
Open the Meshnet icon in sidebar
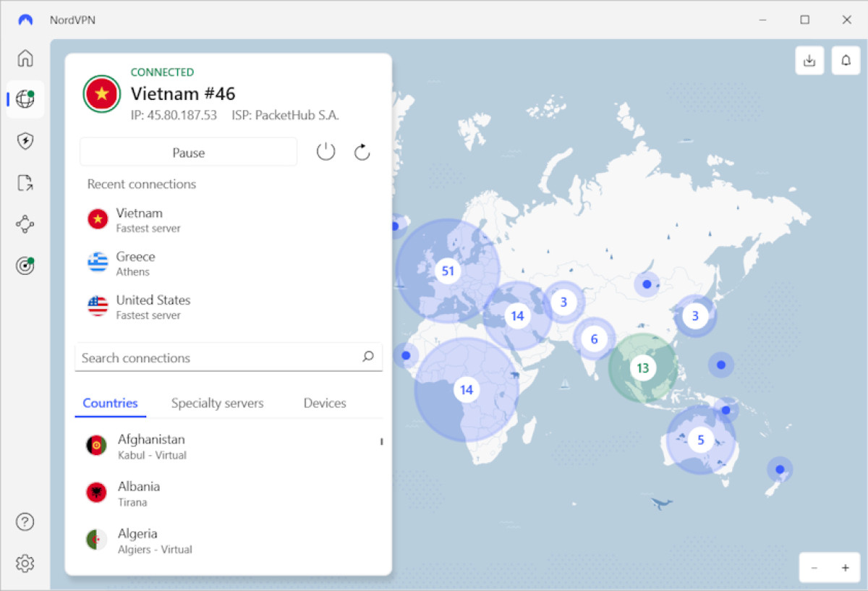coord(25,224)
